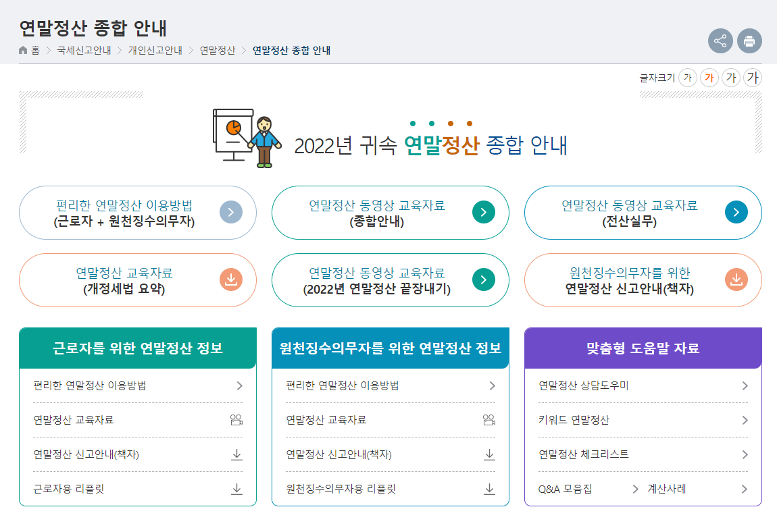Click the share icon at top right

pyautogui.click(x=720, y=41)
